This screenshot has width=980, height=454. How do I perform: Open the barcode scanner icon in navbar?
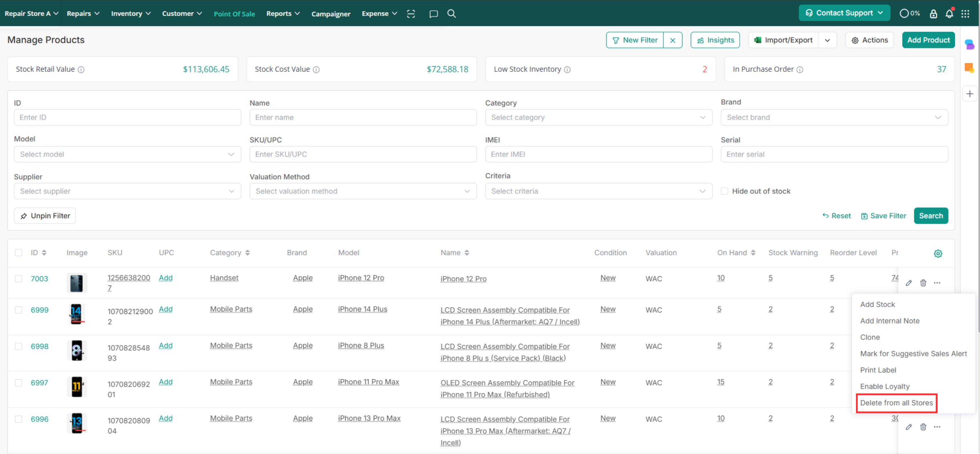[411, 14]
